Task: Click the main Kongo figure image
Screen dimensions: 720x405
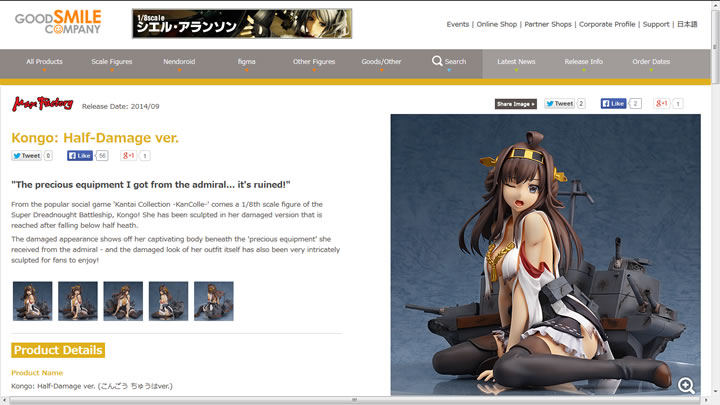Action: coord(546,255)
